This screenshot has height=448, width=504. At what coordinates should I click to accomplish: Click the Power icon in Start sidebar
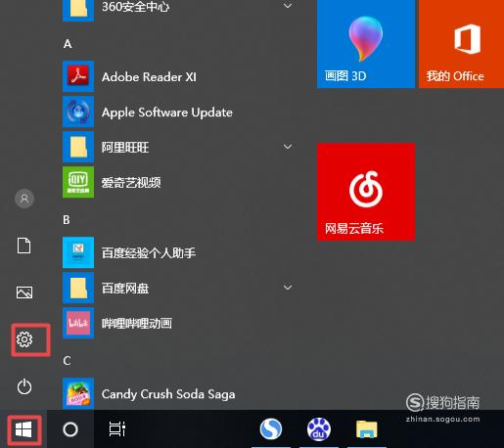[24, 386]
